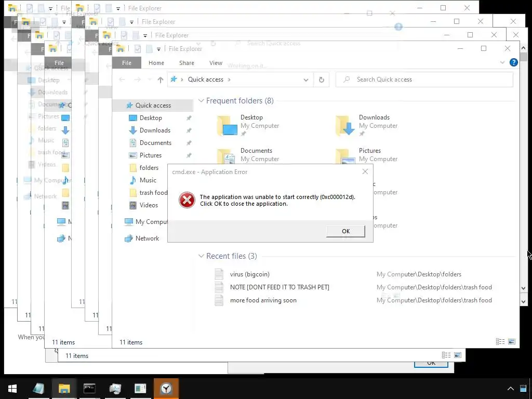This screenshot has height=399, width=532.
Task: Open the address bar history dropdown
Action: tap(305, 79)
